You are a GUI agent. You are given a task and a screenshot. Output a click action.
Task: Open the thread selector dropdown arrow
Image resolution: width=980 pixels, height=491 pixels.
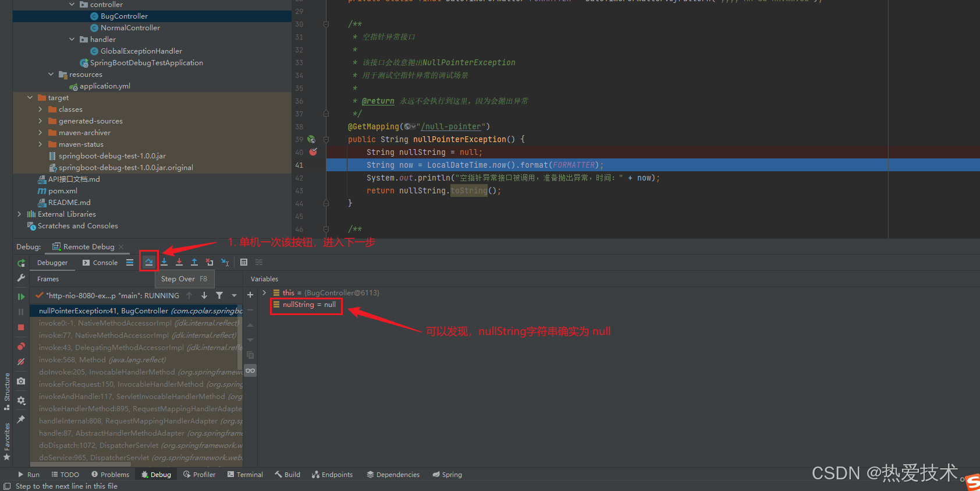pyautogui.click(x=234, y=296)
